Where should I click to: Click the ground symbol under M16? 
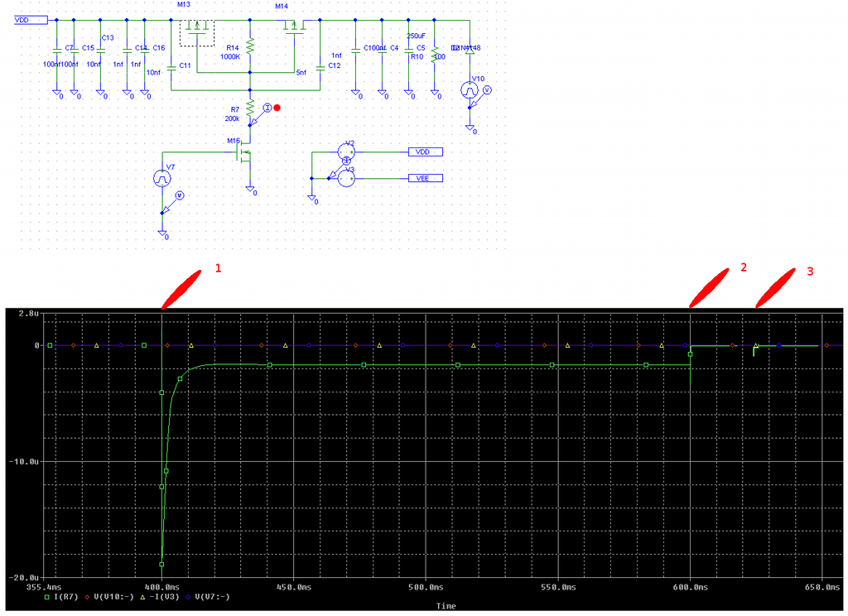[x=250, y=190]
